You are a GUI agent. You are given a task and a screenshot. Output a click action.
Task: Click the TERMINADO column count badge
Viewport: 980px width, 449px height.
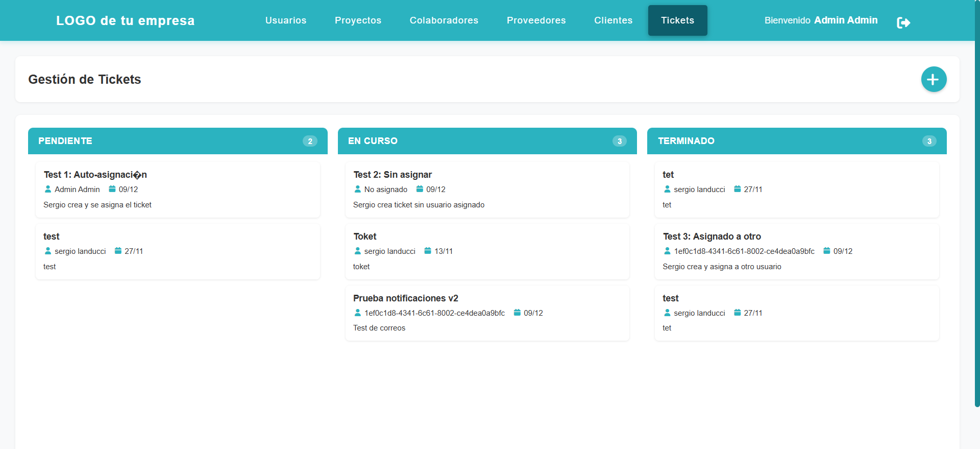(929, 141)
